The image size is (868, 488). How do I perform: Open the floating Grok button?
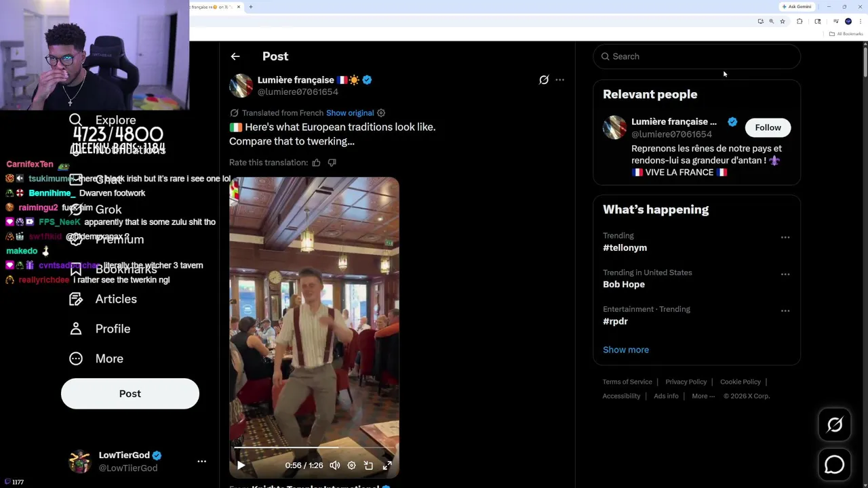coord(835,425)
